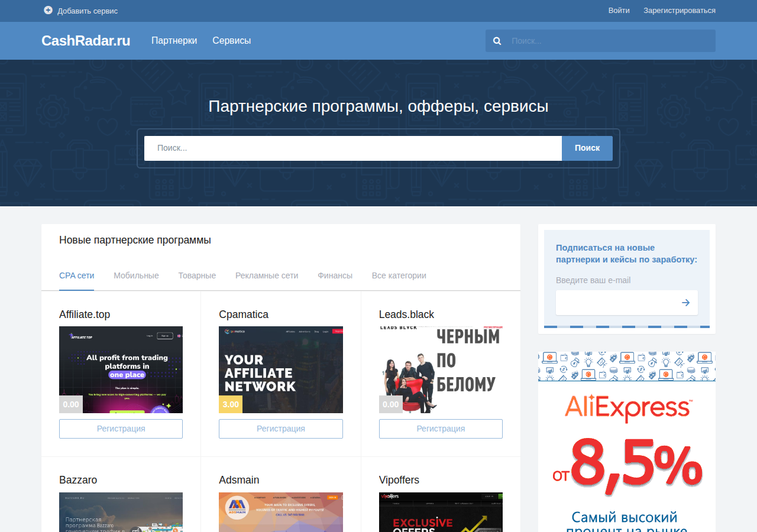Click Регистрация button under Cpamatica
This screenshot has height=532, width=757.
coord(281,429)
